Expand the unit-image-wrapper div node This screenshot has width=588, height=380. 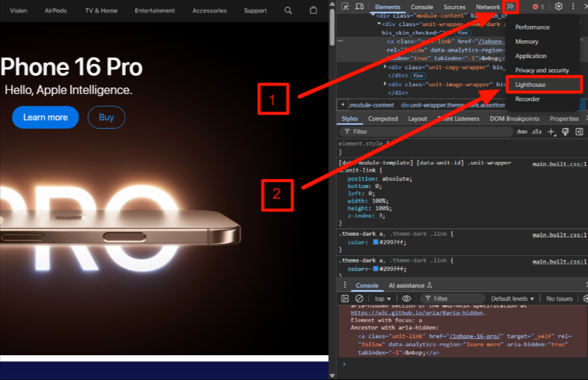coord(385,84)
